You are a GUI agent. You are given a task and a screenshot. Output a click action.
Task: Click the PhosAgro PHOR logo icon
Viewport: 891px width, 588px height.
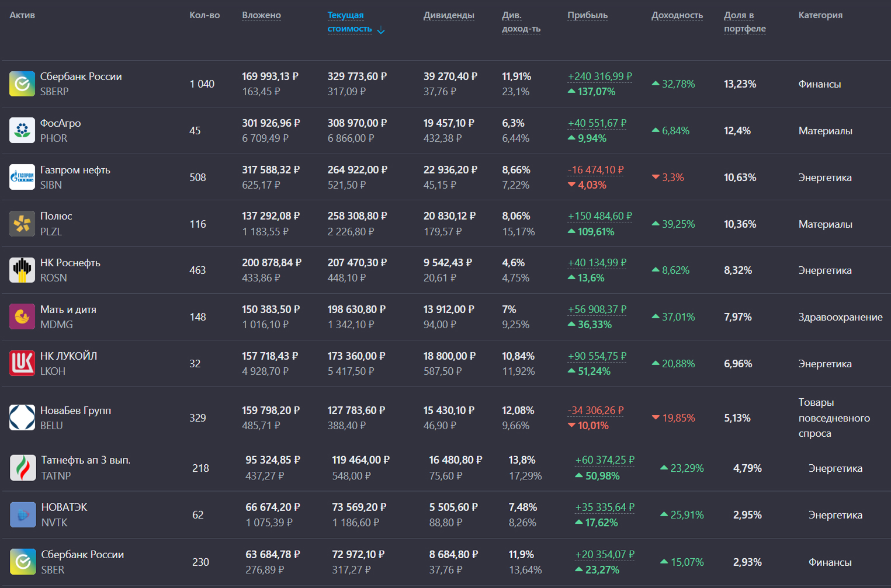point(22,130)
